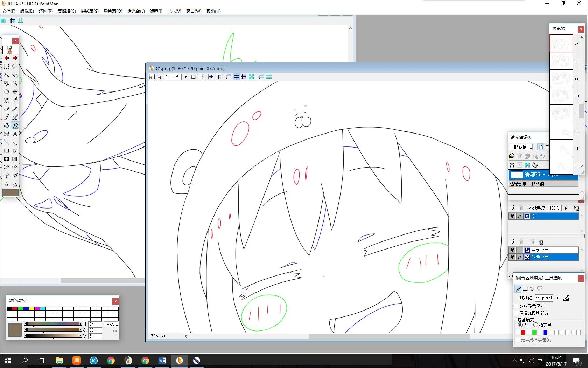The width and height of the screenshot is (588, 368).
Task: Select the 透光台组 - 默认值 row
Action: point(543,184)
